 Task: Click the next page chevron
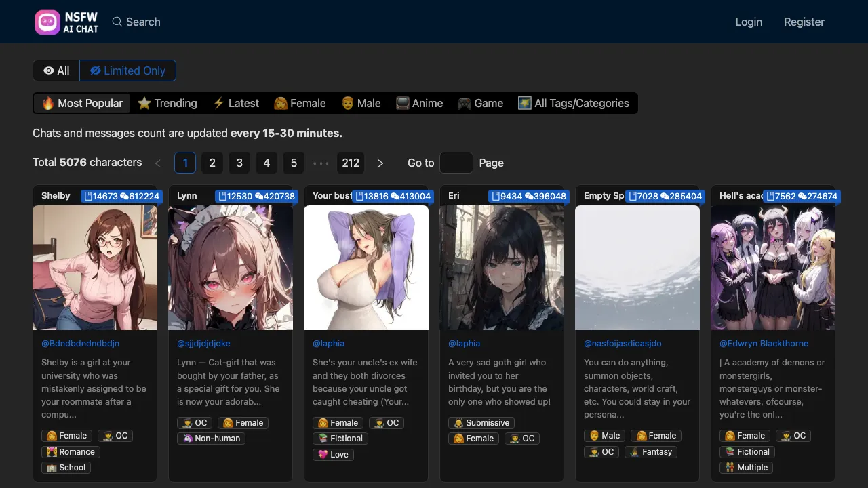[x=380, y=163]
